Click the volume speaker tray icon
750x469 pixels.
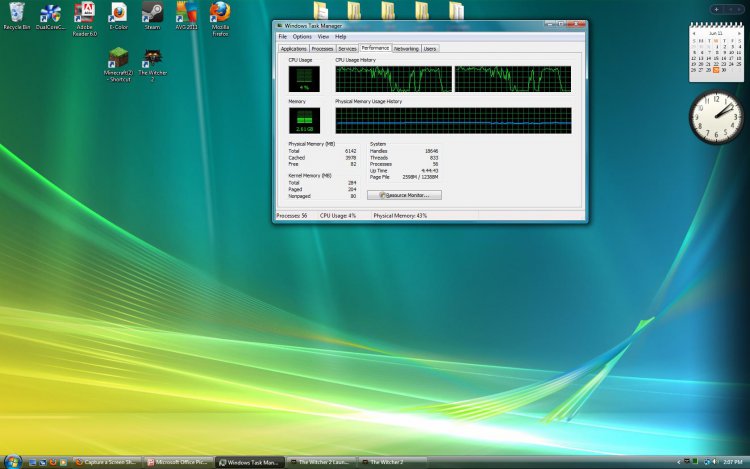(x=715, y=462)
